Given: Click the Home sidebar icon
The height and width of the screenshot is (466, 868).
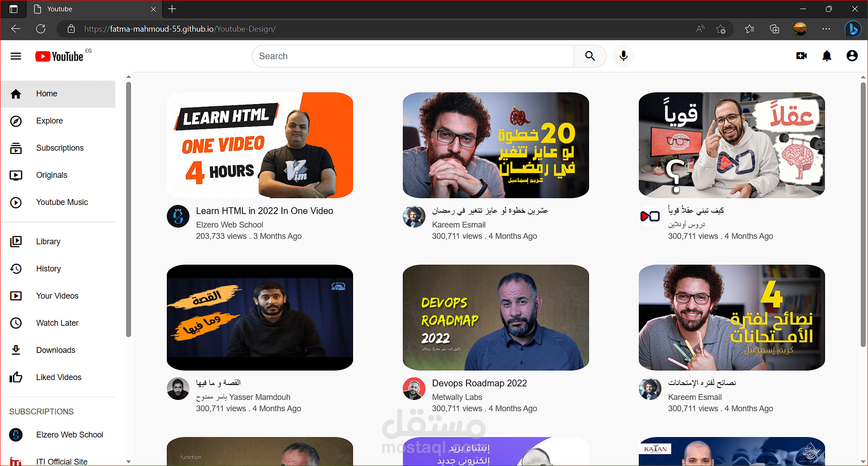Looking at the screenshot, I should (16, 94).
